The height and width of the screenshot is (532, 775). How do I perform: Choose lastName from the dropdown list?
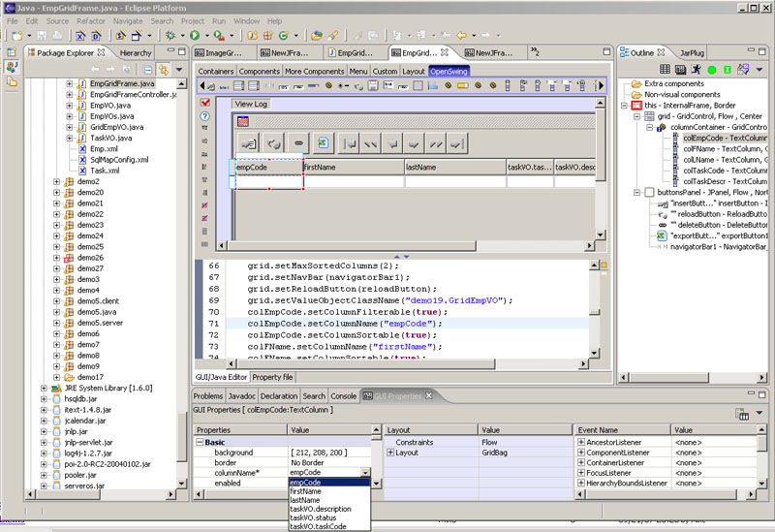click(305, 500)
